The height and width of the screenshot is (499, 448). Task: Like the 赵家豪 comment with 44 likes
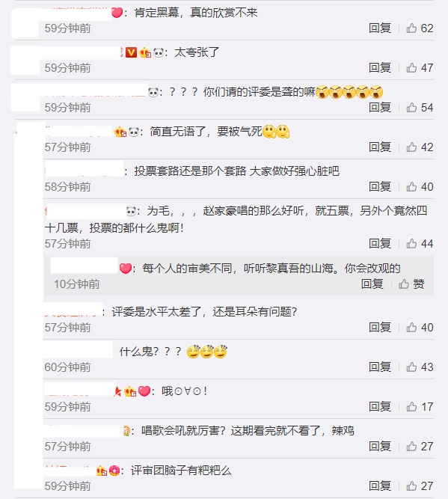tap(420, 244)
